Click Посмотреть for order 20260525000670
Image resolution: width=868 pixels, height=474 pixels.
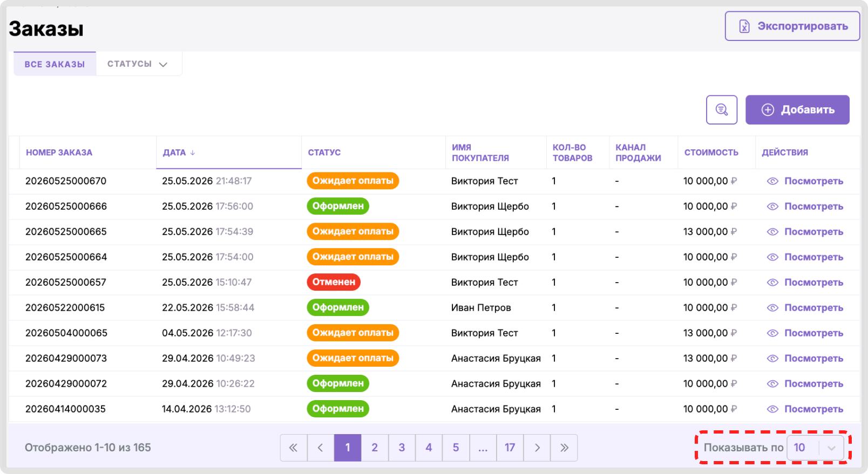pyautogui.click(x=813, y=181)
